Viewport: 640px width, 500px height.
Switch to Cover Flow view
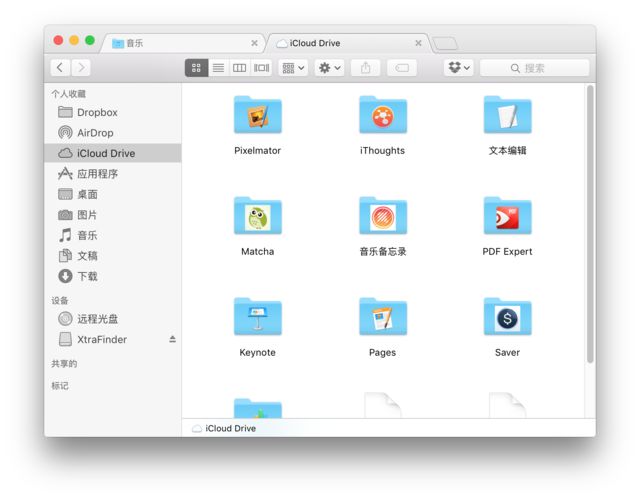[x=262, y=68]
